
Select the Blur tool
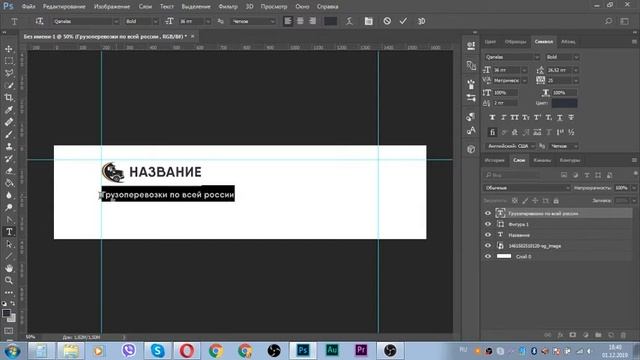click(9, 195)
